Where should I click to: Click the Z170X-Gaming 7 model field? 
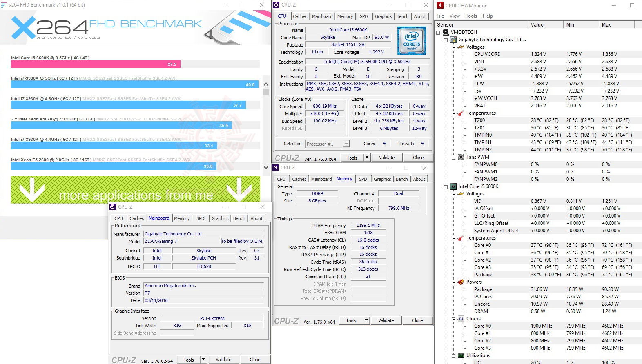182,241
